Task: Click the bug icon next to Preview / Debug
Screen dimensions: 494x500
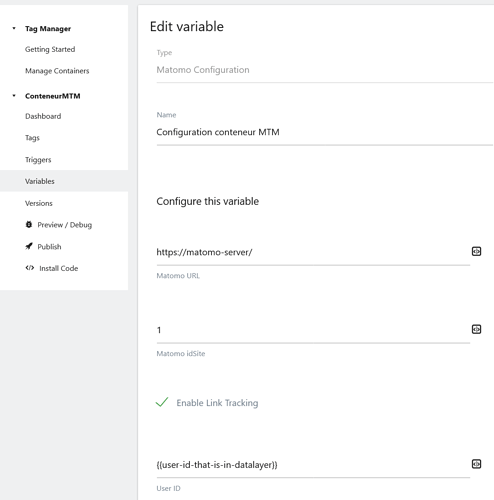Action: coord(29,225)
